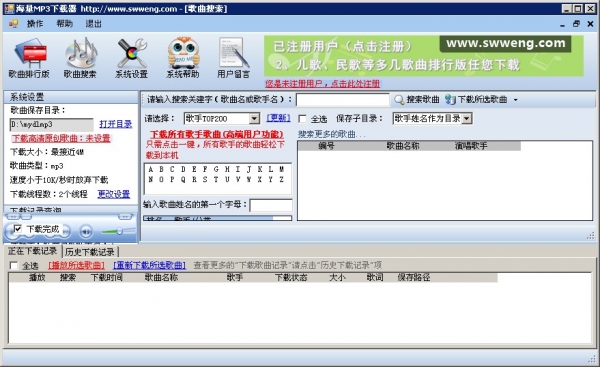600x367 pixels.
Task: Click letter G in singer alphabet
Action: pyautogui.click(x=216, y=169)
